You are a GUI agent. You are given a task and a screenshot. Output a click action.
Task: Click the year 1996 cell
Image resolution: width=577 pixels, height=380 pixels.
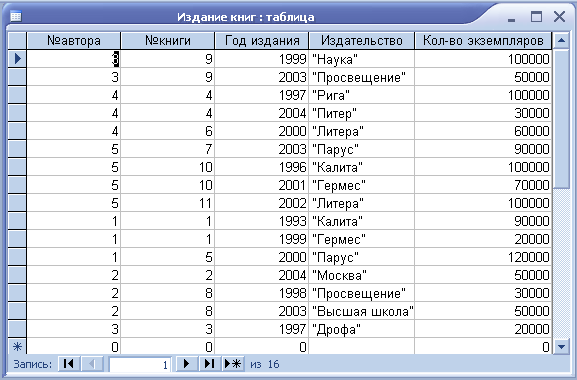[x=262, y=167]
